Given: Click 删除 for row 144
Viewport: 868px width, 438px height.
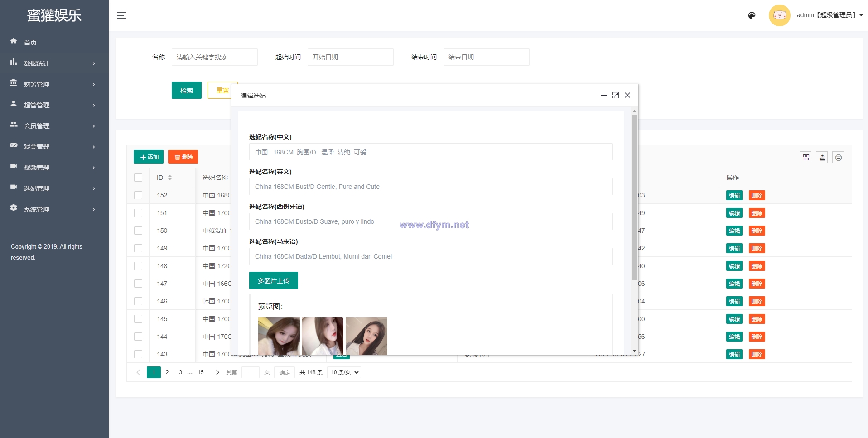Looking at the screenshot, I should (x=757, y=337).
